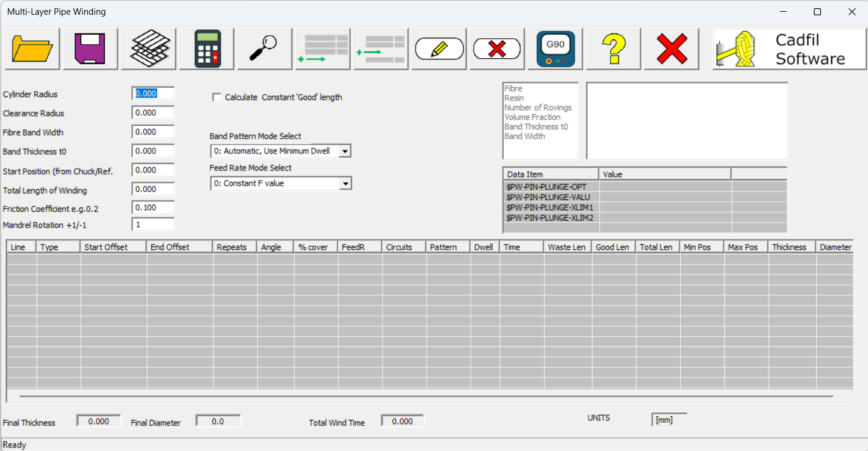Click the Clearance Radius input field
The width and height of the screenshot is (868, 451).
pos(154,113)
